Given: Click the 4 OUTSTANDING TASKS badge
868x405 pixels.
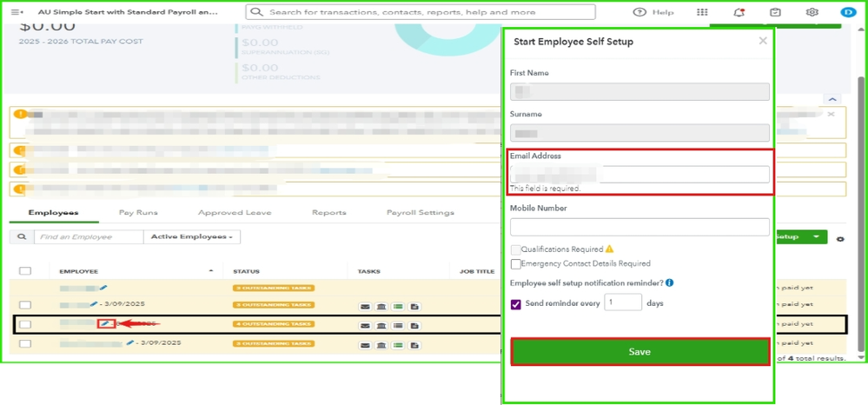Looking at the screenshot, I should [274, 324].
